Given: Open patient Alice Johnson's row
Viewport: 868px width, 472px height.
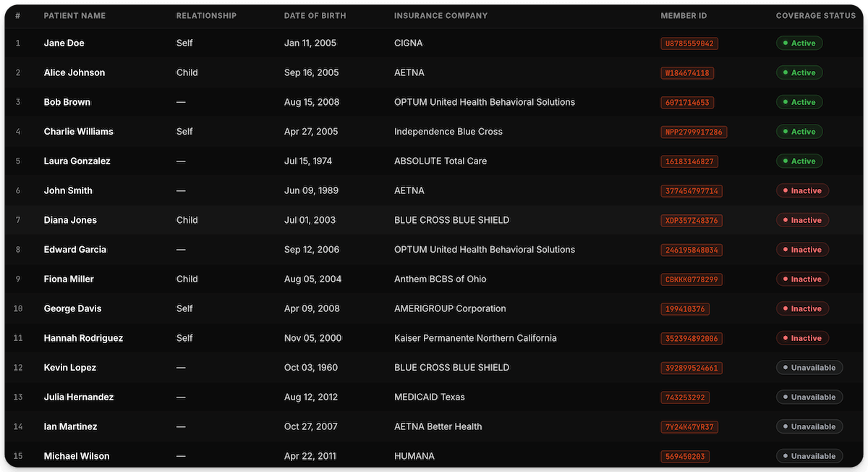Looking at the screenshot, I should coord(434,72).
